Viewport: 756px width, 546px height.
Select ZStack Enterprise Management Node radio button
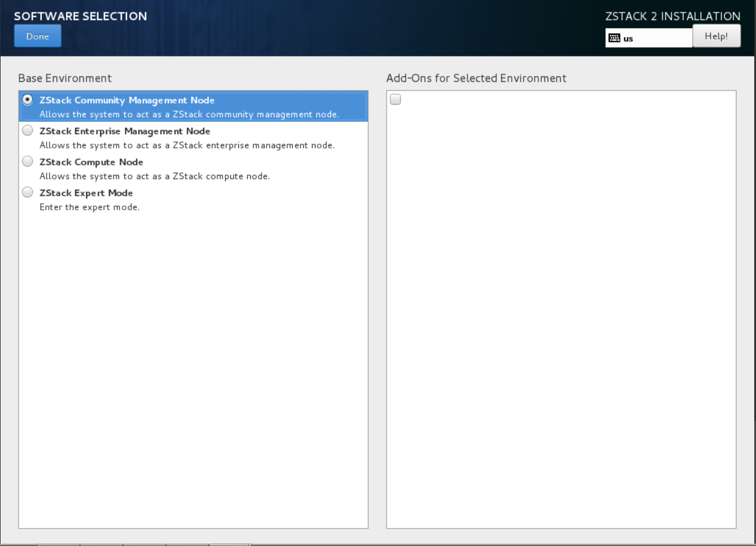tap(27, 131)
